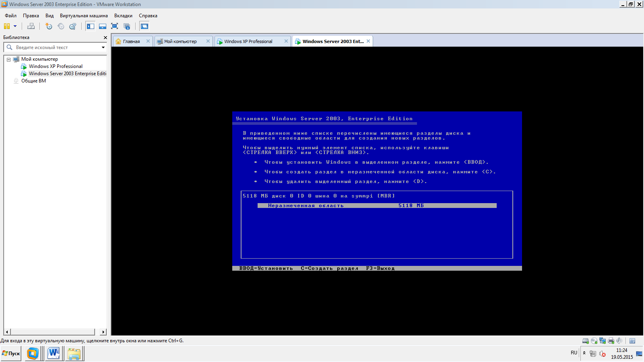Close the Мой компьютер tab
Viewport: 644px width, 362px height.
click(208, 41)
